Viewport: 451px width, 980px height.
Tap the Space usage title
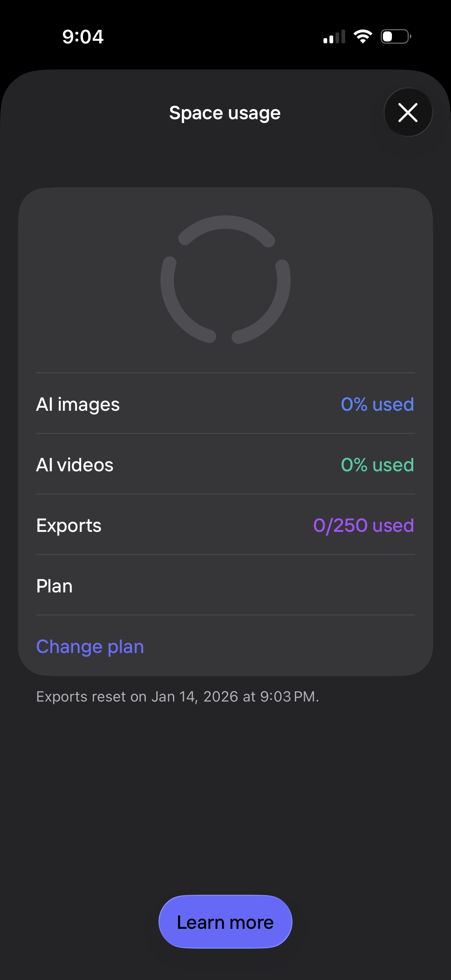click(x=225, y=113)
